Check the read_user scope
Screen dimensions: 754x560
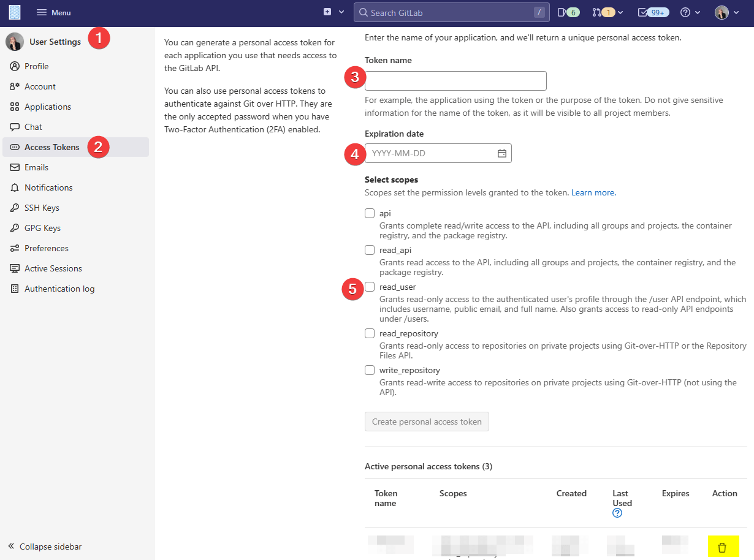[370, 286]
